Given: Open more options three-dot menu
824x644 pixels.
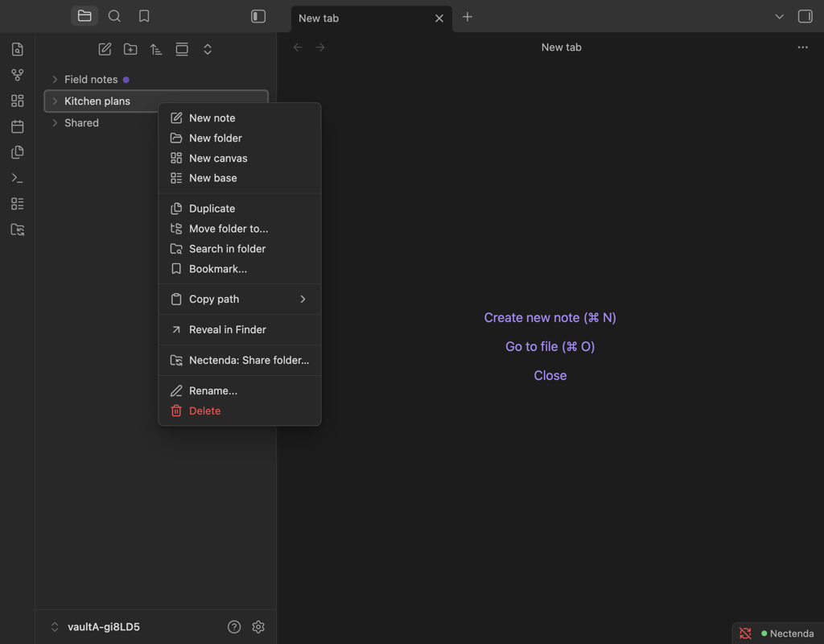Looking at the screenshot, I should click(802, 47).
